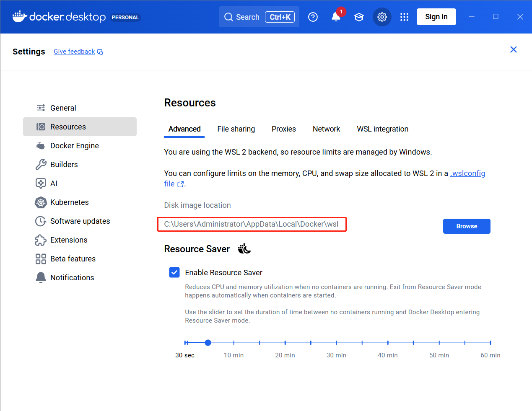This screenshot has height=411, width=532.
Task: Open the help question mark icon
Action: point(313,17)
